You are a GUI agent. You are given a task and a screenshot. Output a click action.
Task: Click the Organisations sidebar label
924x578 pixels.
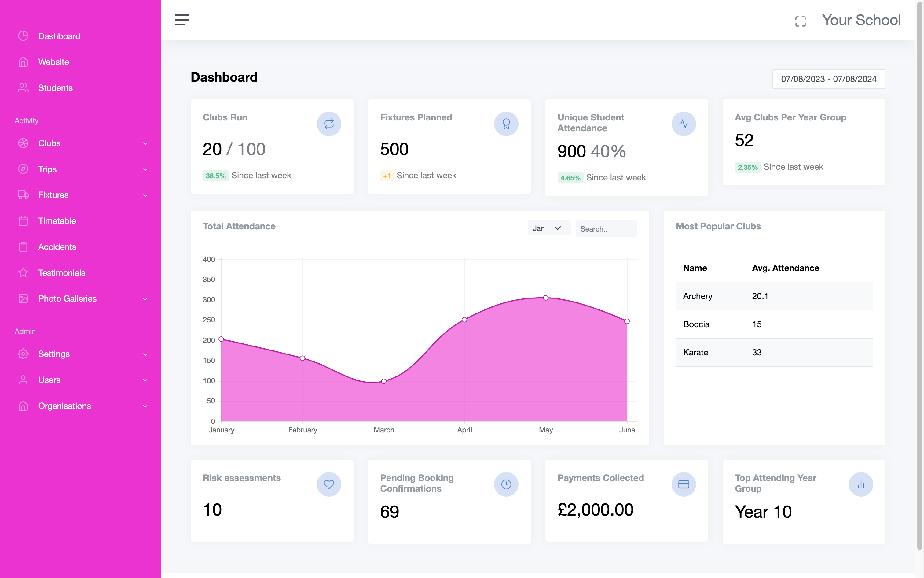click(x=64, y=406)
